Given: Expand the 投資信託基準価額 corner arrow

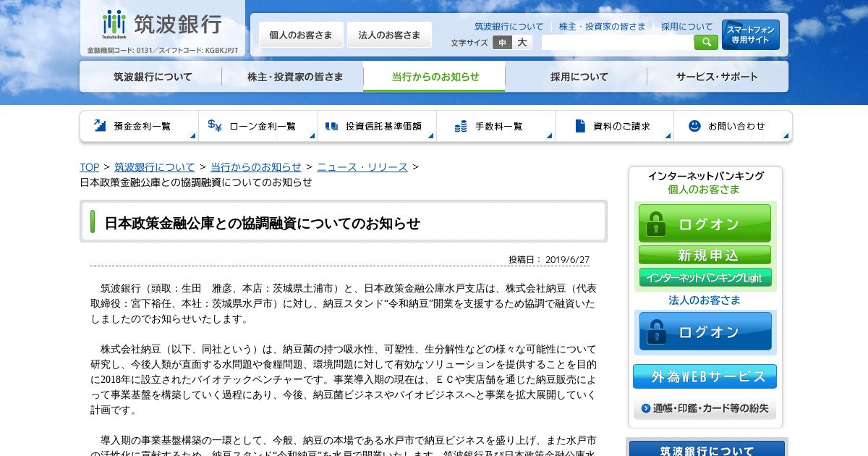Looking at the screenshot, I should [x=430, y=135].
